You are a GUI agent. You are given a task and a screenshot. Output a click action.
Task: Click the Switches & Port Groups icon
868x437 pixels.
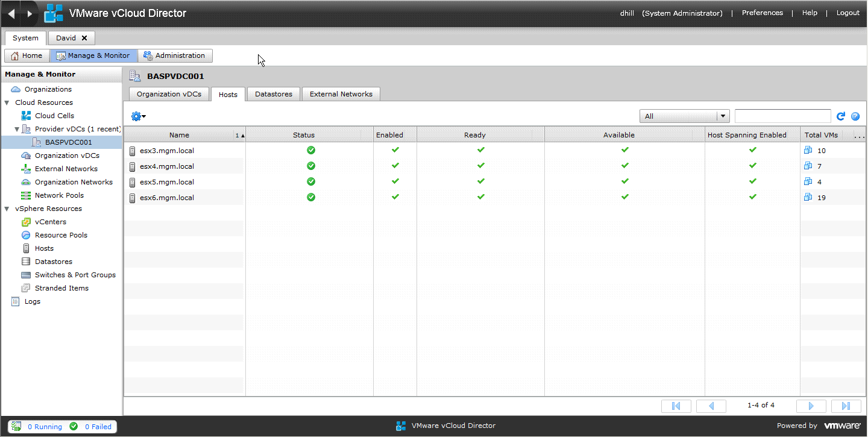[26, 275]
